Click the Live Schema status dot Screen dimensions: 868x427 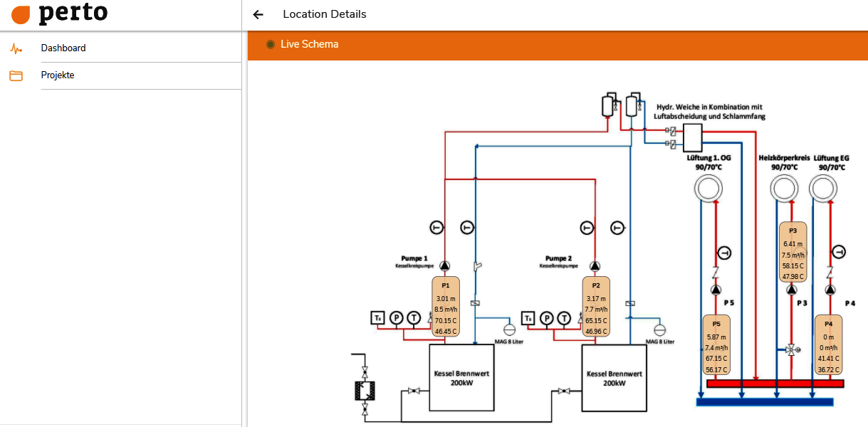271,44
